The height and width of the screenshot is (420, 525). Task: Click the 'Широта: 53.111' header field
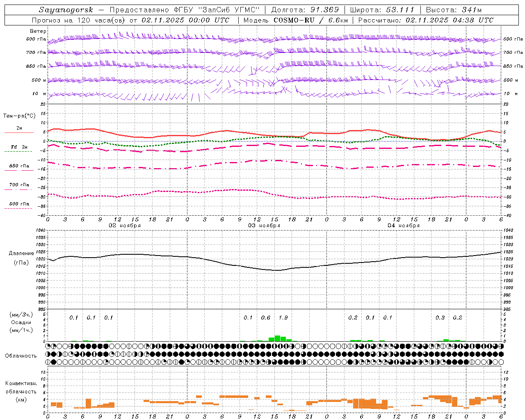(382, 10)
